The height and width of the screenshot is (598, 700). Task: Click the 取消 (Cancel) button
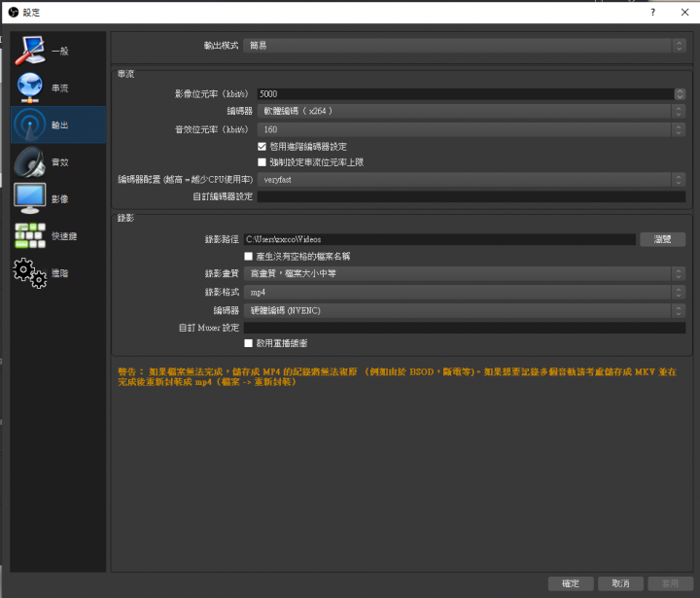(620, 583)
